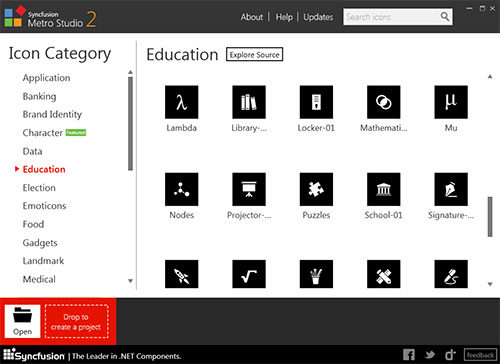This screenshot has height=364, width=500.
Task: Select the rocket icon tile
Action: (x=182, y=274)
